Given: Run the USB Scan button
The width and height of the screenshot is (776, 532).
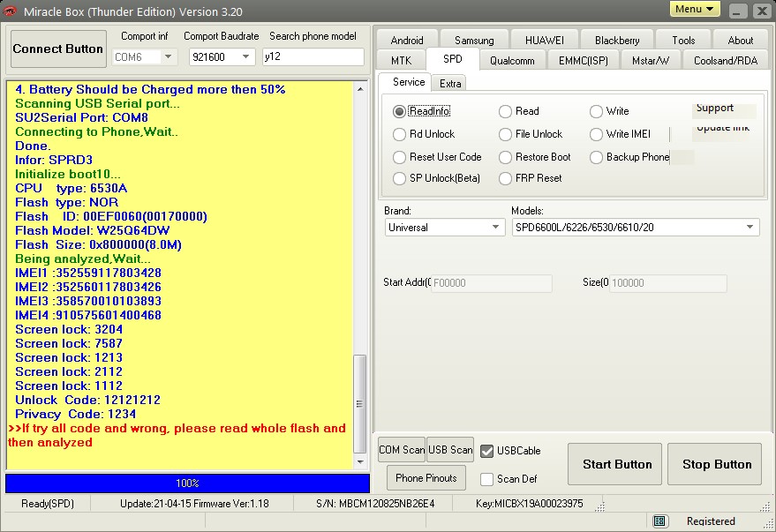Looking at the screenshot, I should 450,449.
